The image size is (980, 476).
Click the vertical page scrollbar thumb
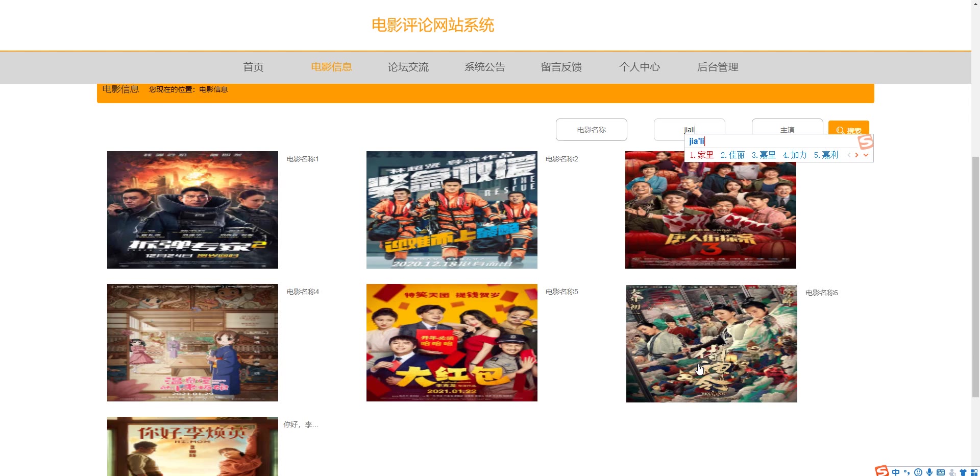tap(975, 276)
